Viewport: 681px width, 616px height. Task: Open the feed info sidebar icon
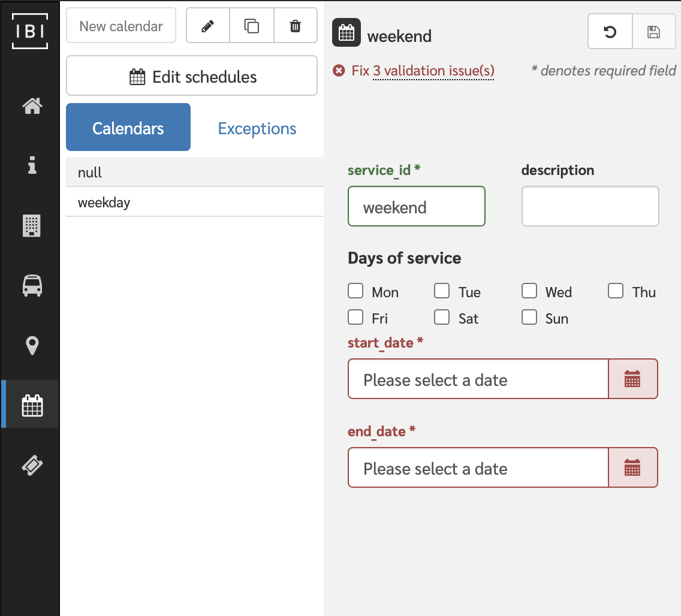point(32,165)
